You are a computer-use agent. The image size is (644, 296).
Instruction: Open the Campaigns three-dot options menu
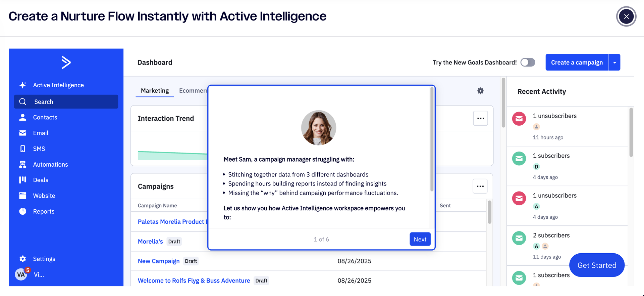(480, 186)
